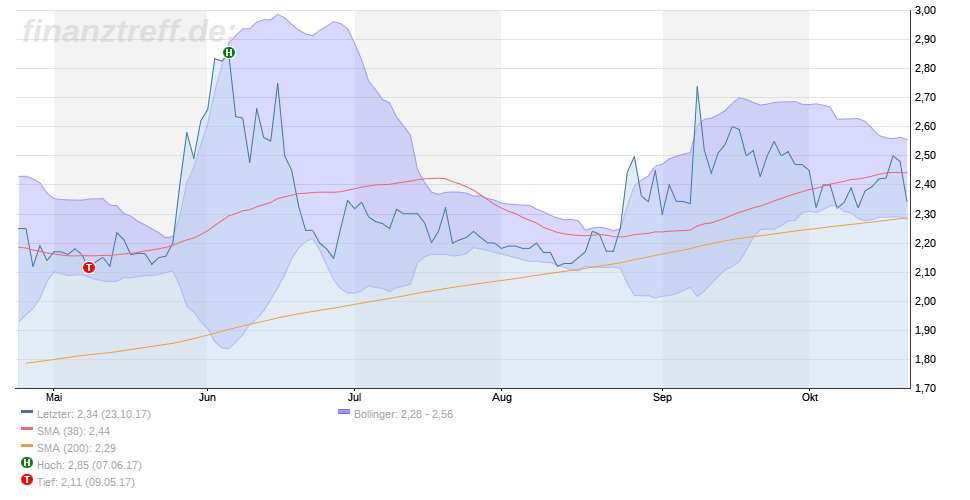
Task: Select the 'SMA (200): 2,29' legend text
Action: click(x=77, y=447)
